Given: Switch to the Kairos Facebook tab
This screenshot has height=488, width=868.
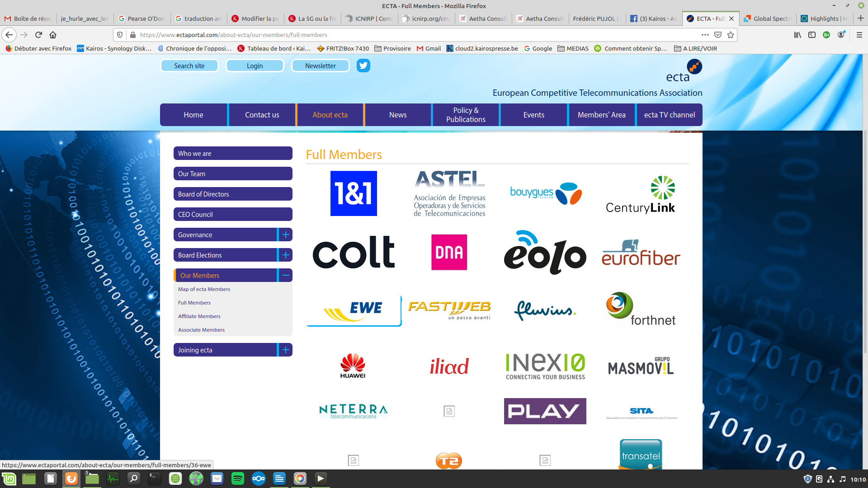Looking at the screenshot, I should [x=654, y=19].
